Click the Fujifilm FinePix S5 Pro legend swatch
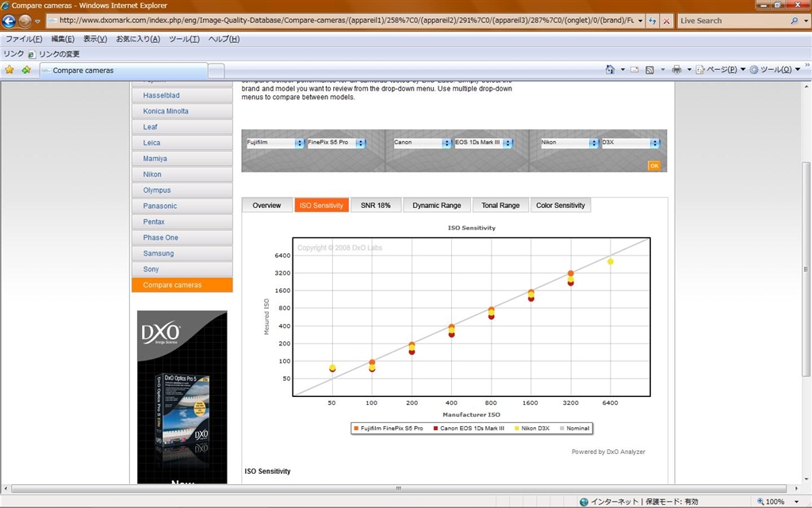812x508 pixels. coord(356,428)
